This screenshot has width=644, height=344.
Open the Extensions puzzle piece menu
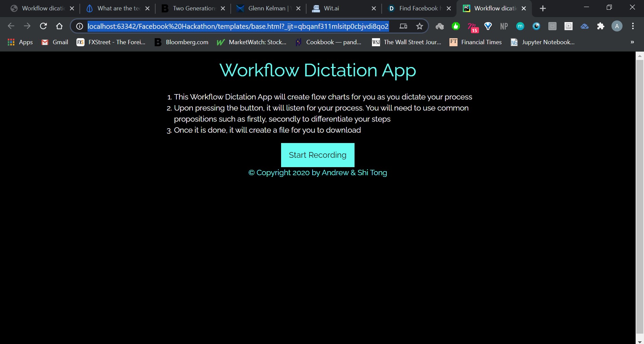click(601, 26)
